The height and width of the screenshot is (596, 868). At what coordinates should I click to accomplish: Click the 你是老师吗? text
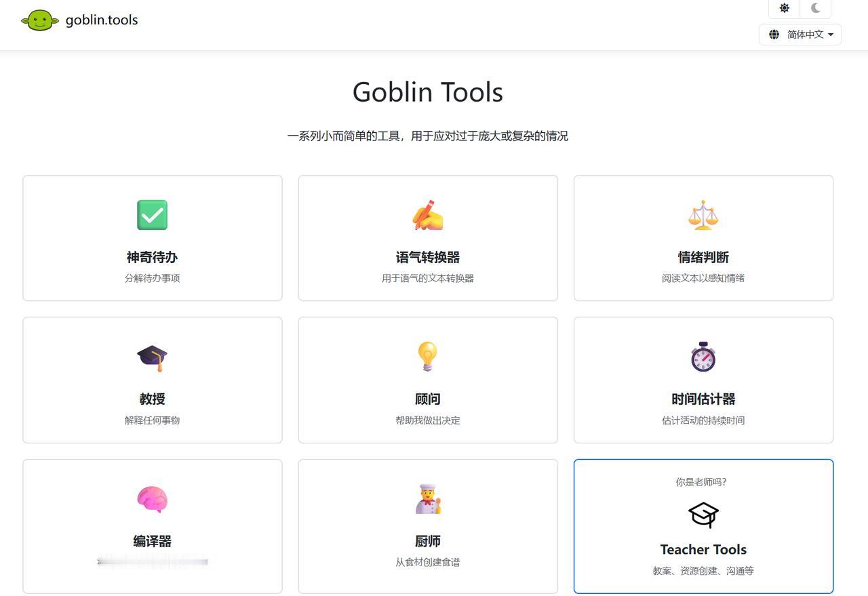[701, 482]
